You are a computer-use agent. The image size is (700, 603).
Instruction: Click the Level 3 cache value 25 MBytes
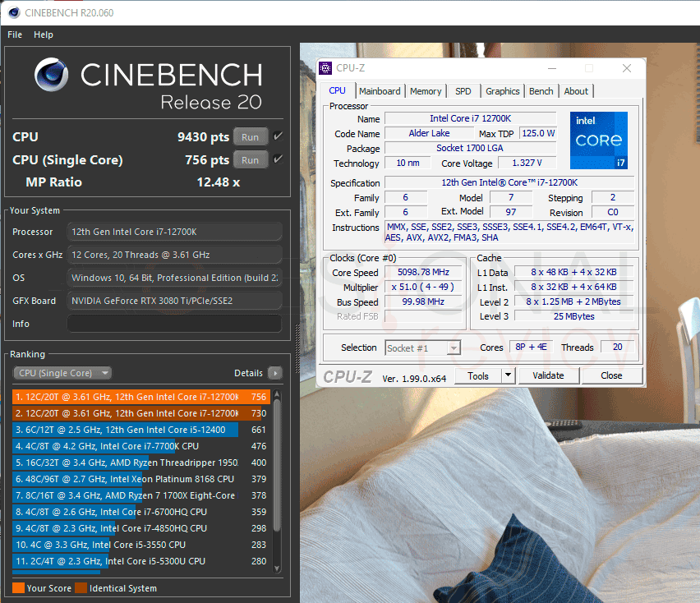pos(574,316)
